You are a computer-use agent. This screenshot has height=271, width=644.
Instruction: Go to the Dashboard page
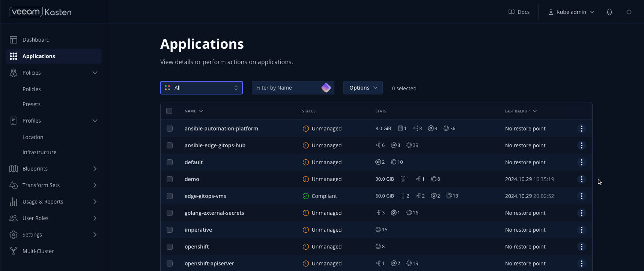pos(54,40)
